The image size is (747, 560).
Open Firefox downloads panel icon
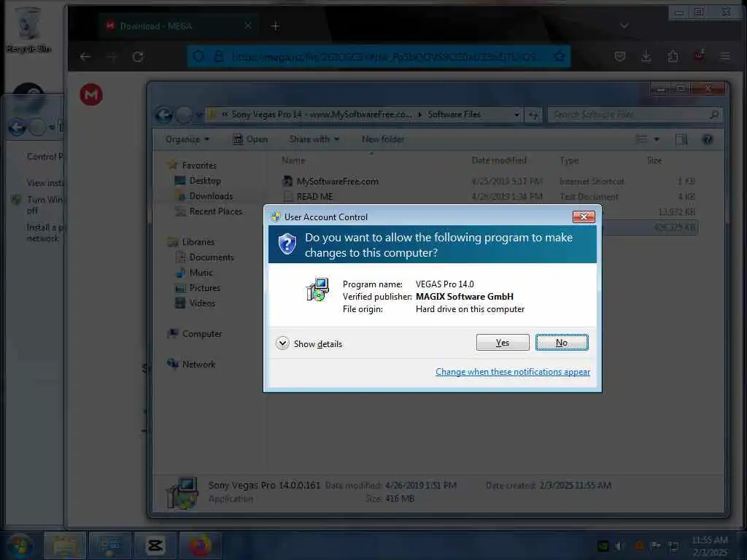tap(646, 57)
